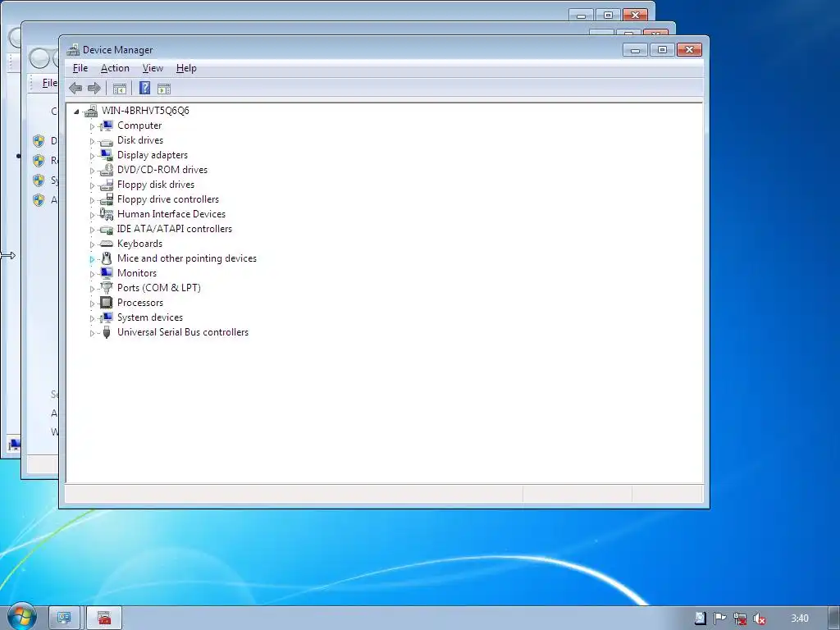Collapse the WIN-4BRHVT5Q6Q6 root node
The image size is (840, 630).
(76, 112)
